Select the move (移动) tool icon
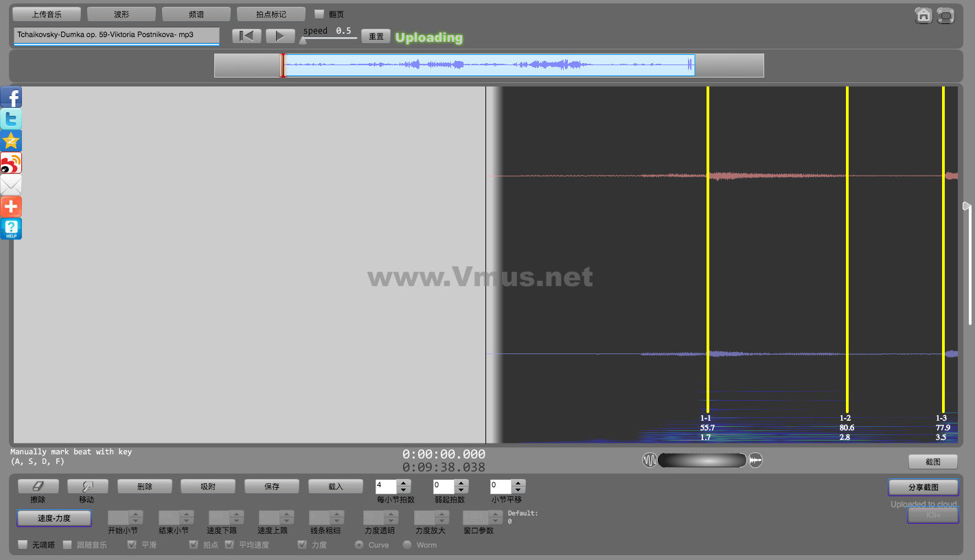This screenshot has width=975, height=560. point(87,487)
